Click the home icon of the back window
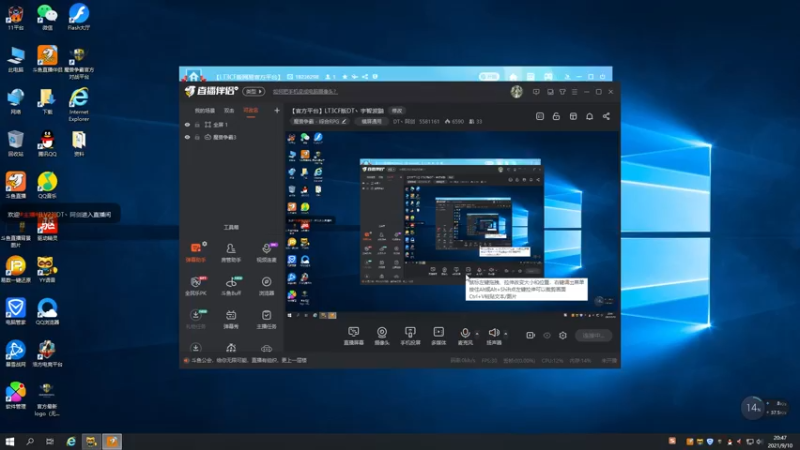This screenshot has height=450, width=800. 193,77
